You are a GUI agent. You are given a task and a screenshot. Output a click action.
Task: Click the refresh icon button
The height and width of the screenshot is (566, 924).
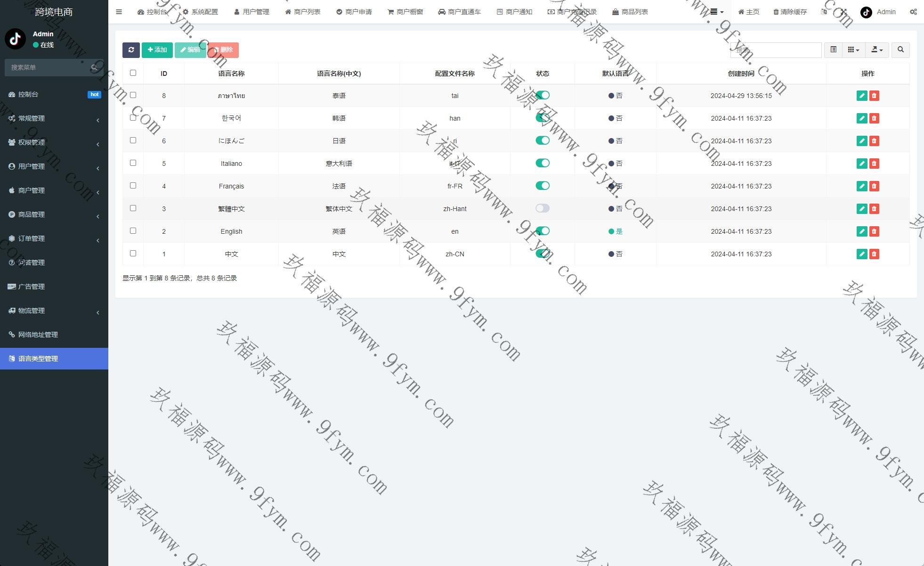(x=131, y=50)
